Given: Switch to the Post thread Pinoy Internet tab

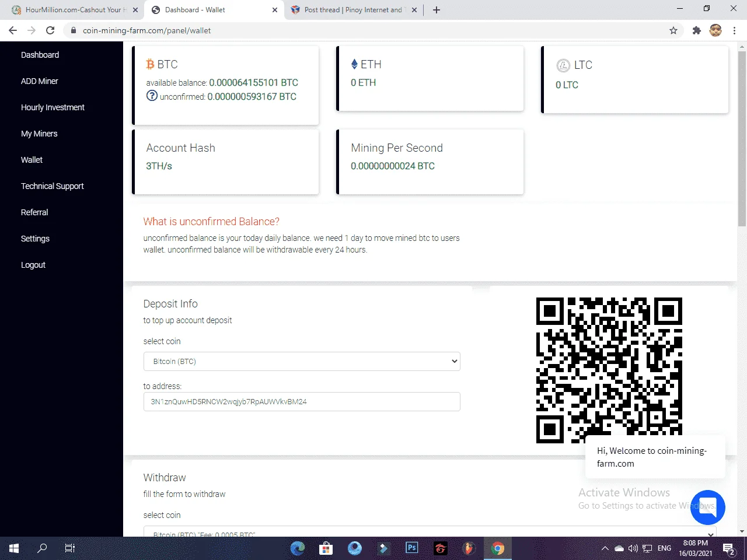Looking at the screenshot, I should point(354,10).
